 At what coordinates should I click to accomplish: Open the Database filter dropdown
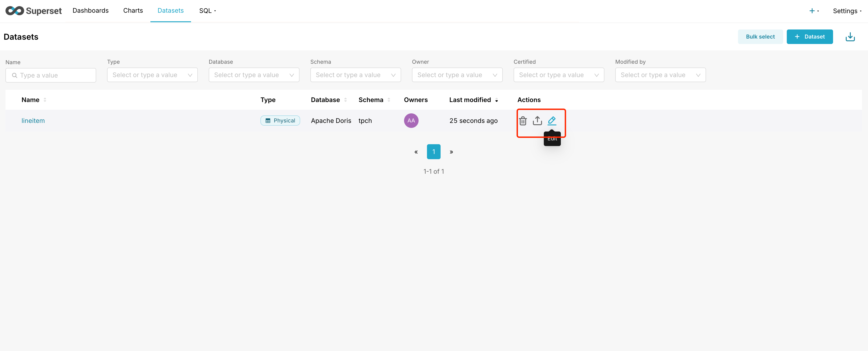(254, 75)
